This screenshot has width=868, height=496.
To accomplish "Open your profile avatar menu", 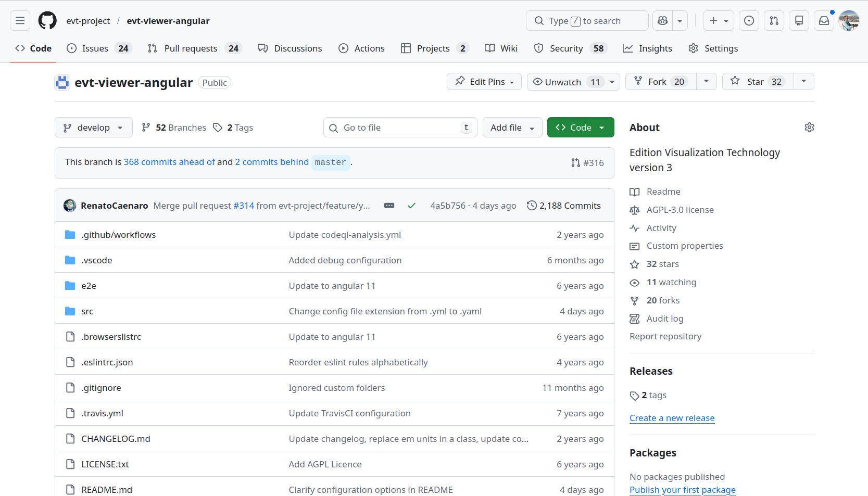I will point(849,20).
